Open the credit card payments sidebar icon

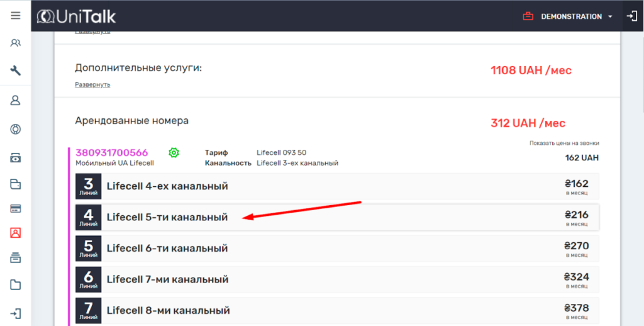pyautogui.click(x=16, y=208)
